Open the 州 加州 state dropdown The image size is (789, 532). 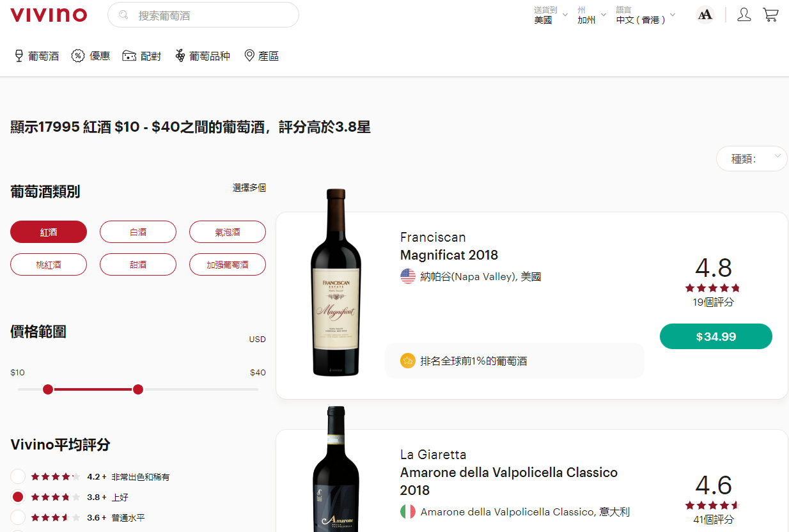591,15
